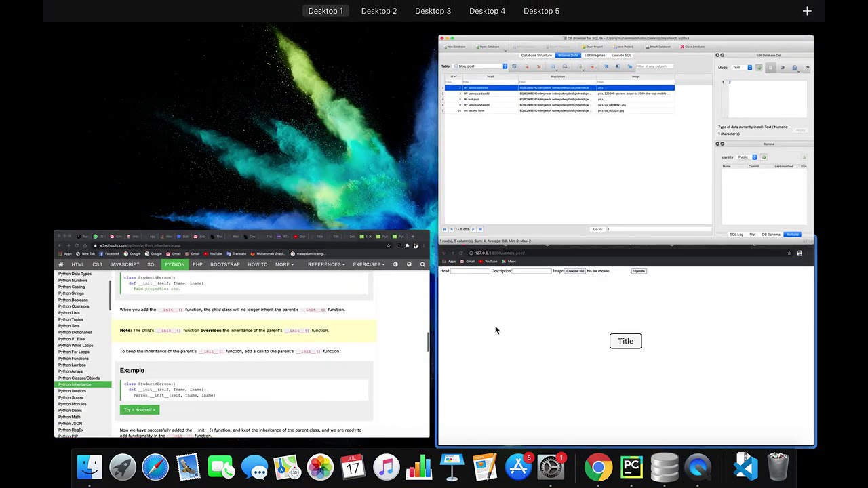This screenshot has height=488, width=868.
Task: Click the Title window label
Action: pos(625,341)
